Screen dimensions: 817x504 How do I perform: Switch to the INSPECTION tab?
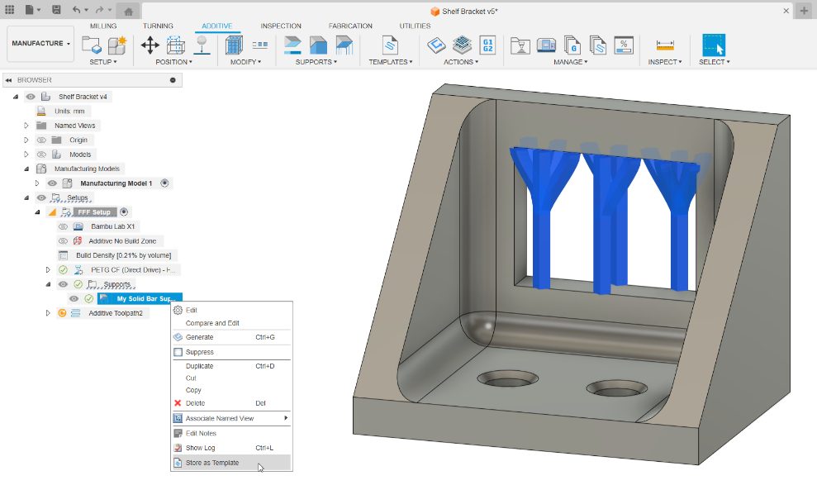[281, 26]
